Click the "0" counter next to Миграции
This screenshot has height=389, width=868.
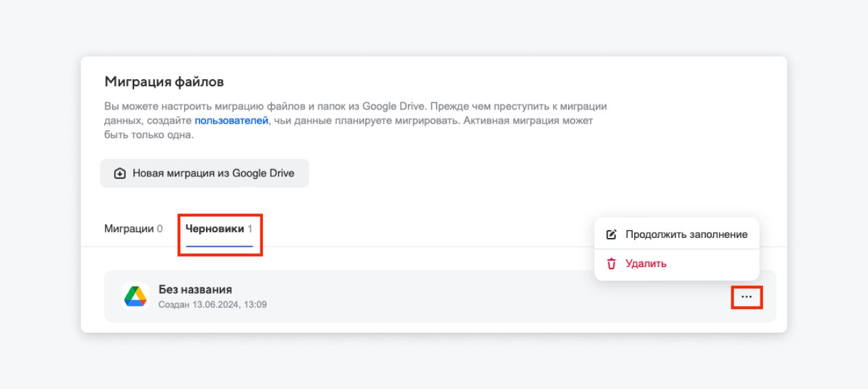tap(160, 228)
